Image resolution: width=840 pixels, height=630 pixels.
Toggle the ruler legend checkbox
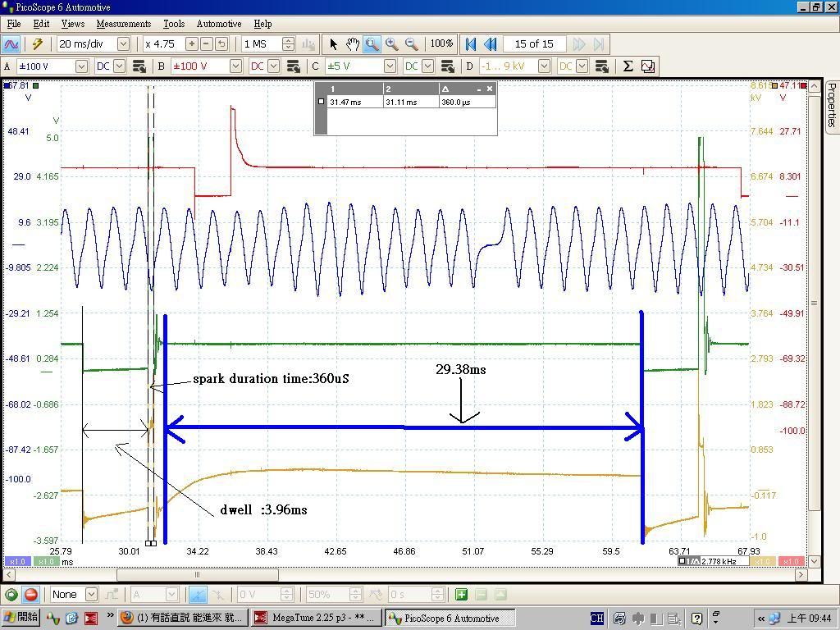[x=322, y=102]
